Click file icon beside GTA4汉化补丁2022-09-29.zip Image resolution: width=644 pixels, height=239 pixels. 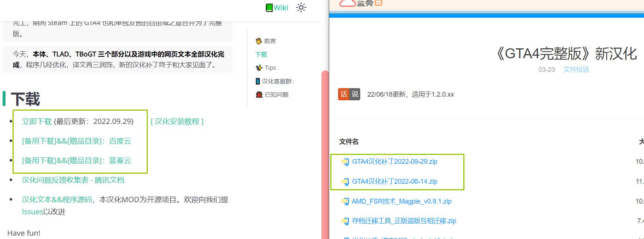[345, 162]
